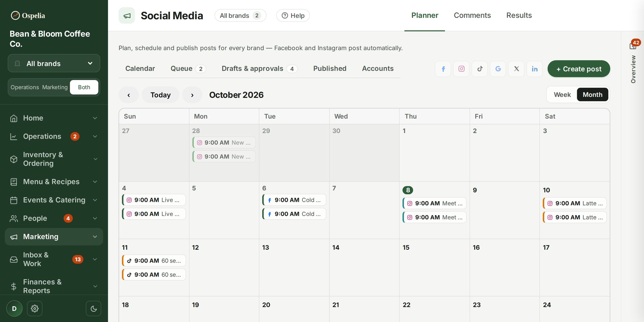Open the All brands sidebar dropdown
The width and height of the screenshot is (644, 322).
54,63
